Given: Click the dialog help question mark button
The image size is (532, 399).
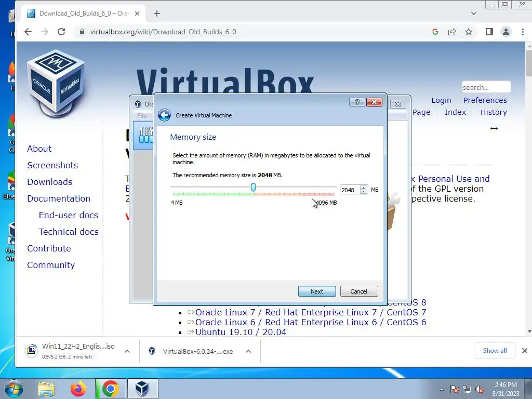Looking at the screenshot, I should pyautogui.click(x=357, y=102).
